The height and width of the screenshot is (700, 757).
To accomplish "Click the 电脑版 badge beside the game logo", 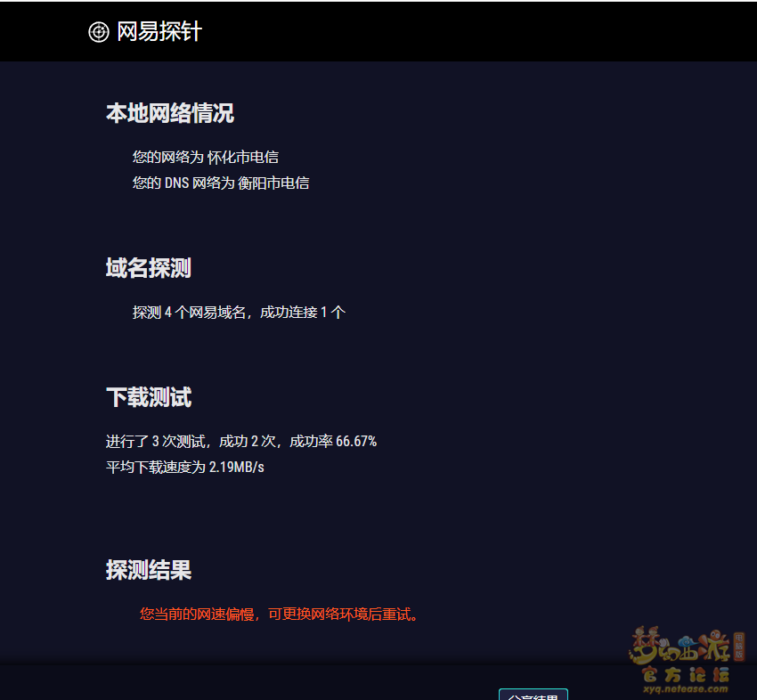I will (x=738, y=647).
